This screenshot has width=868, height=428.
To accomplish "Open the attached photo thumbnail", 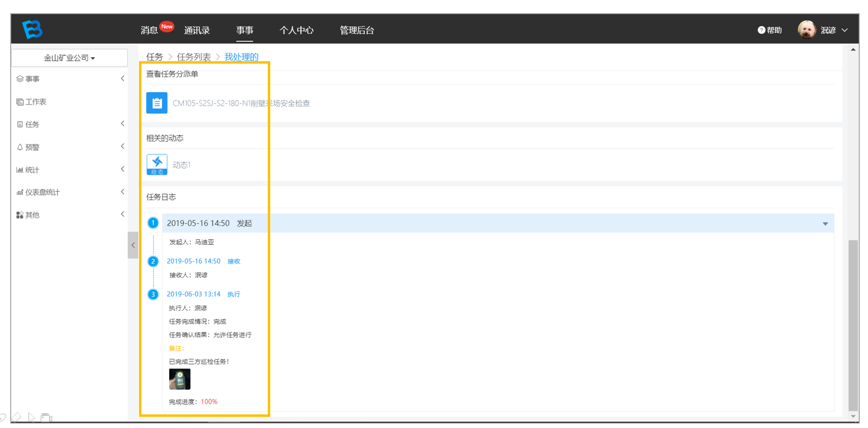I will (x=180, y=379).
